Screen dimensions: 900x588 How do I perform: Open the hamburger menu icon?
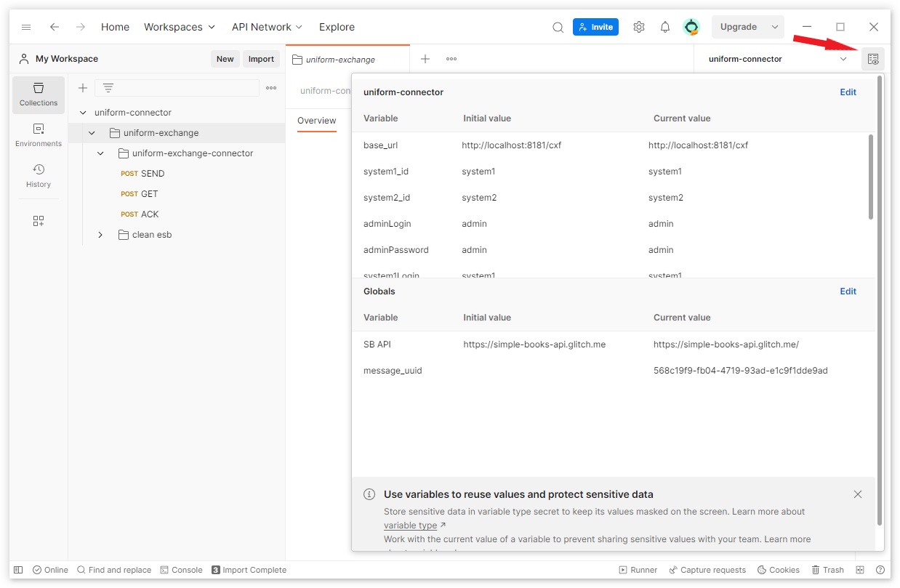pos(26,27)
